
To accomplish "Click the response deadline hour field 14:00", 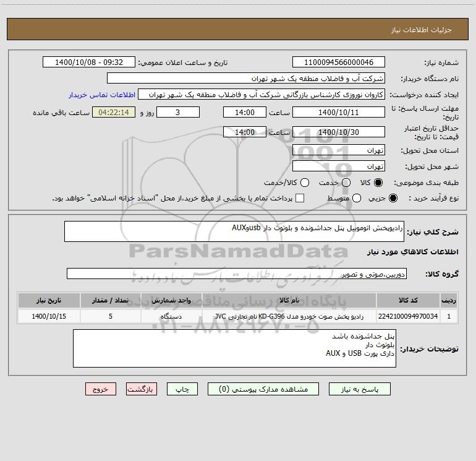I will (245, 112).
